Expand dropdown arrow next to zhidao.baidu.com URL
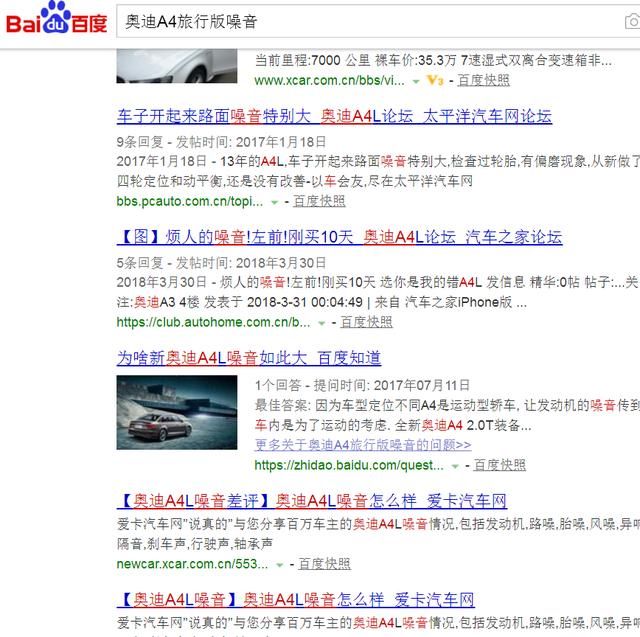 (455, 466)
